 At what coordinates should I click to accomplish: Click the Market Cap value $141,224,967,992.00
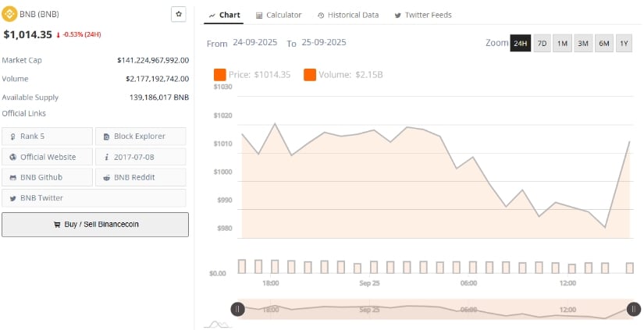[x=153, y=60]
